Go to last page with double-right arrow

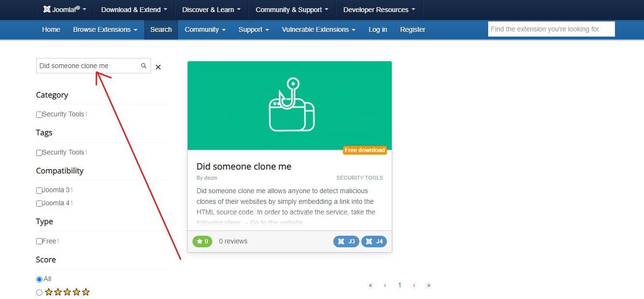tap(428, 285)
